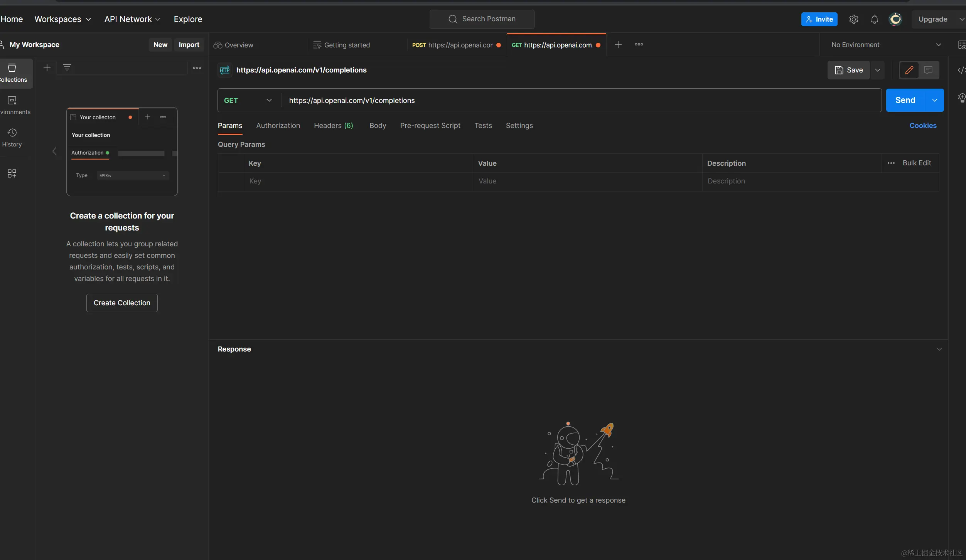Click the query params three-dot column options
Image resolution: width=966 pixels, height=560 pixels.
(x=891, y=163)
